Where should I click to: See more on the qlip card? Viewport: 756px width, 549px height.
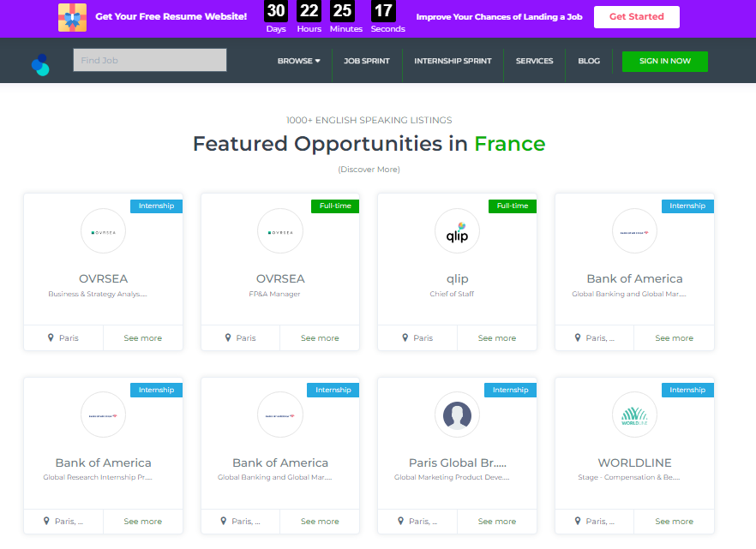click(x=497, y=338)
